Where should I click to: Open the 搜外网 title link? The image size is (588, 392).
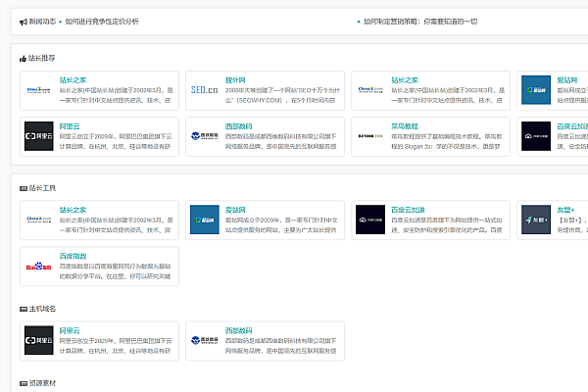(x=235, y=80)
